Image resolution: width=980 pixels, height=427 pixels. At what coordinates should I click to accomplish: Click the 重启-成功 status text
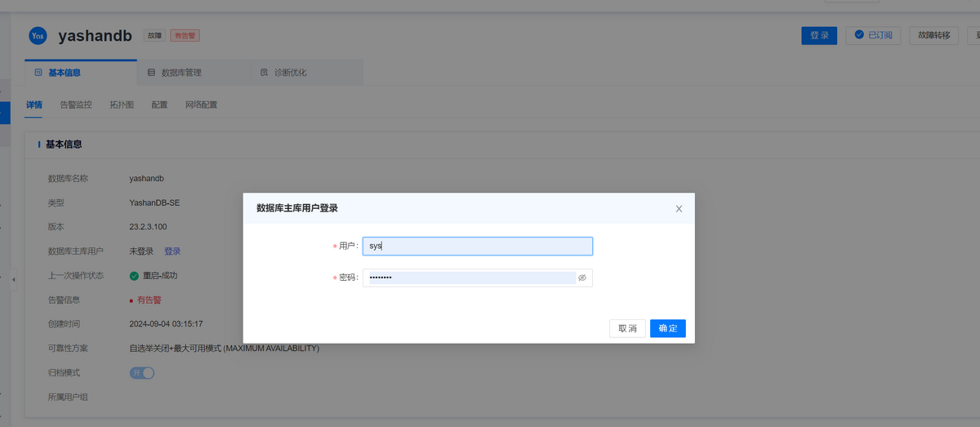click(x=160, y=276)
